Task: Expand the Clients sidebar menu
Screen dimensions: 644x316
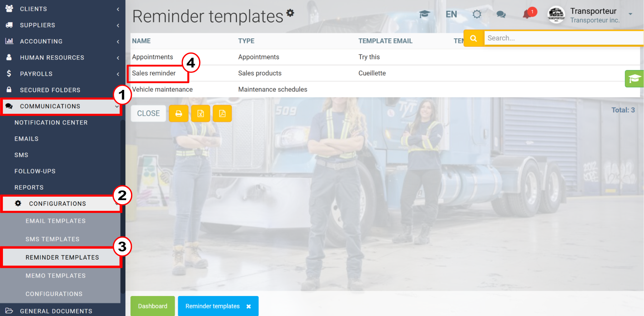Action: [x=62, y=9]
